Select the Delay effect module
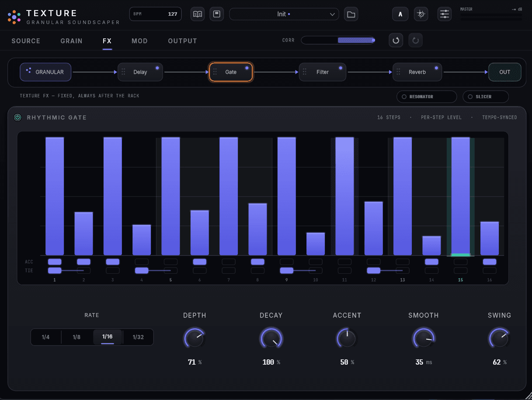Screen dimensions: 532x400 pos(140,72)
